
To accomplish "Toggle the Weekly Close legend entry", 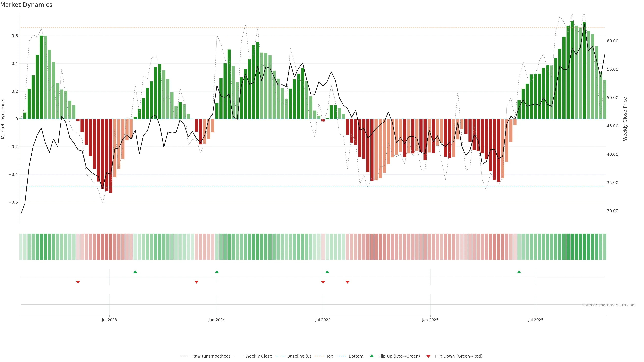I will pyautogui.click(x=258, y=356).
